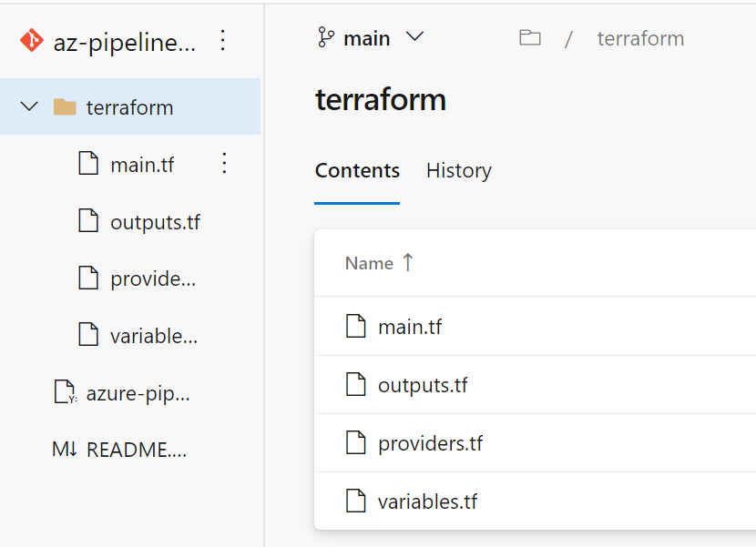Screen dimensions: 756x547
Task: Click more actions beside main.tf in tree
Action: 225,164
